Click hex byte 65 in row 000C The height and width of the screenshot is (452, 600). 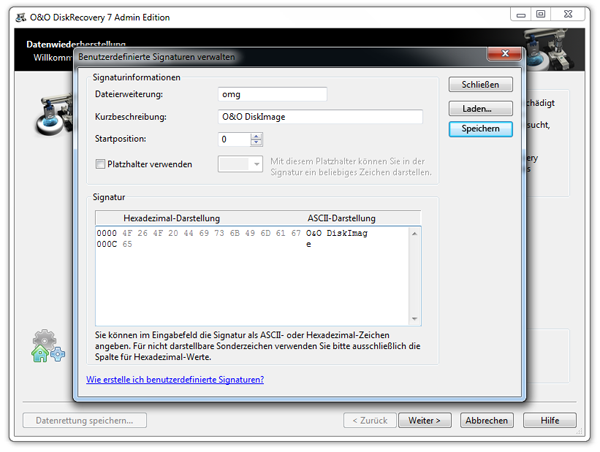coord(127,244)
